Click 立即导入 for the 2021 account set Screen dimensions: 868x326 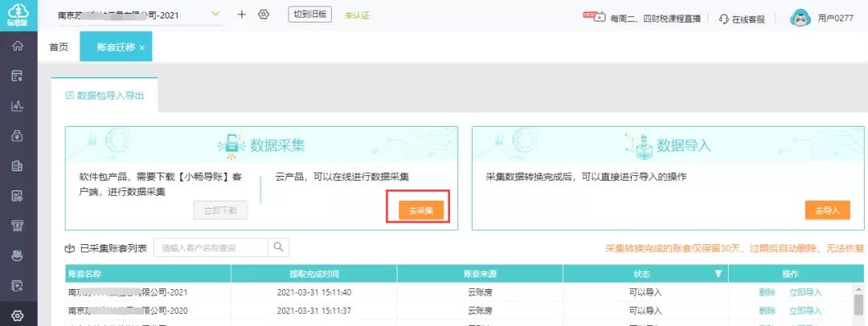pos(805,291)
